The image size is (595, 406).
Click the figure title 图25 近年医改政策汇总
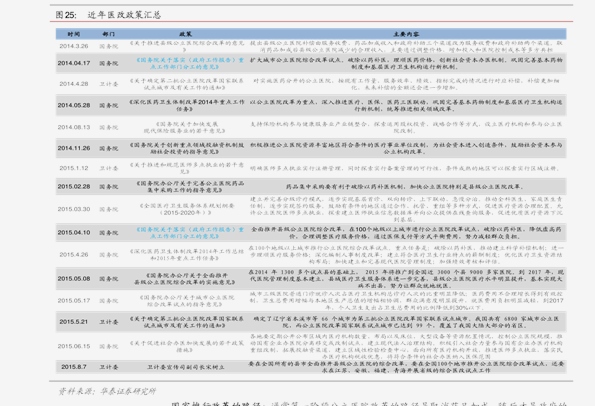pos(108,15)
